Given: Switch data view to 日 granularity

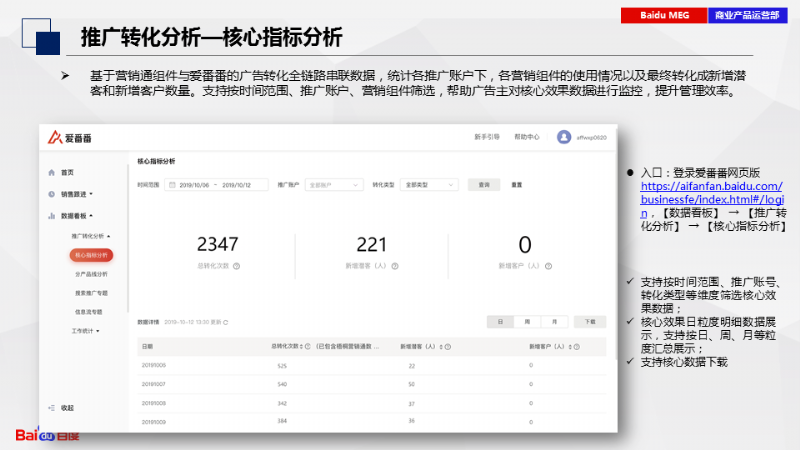Looking at the screenshot, I should click(499, 322).
